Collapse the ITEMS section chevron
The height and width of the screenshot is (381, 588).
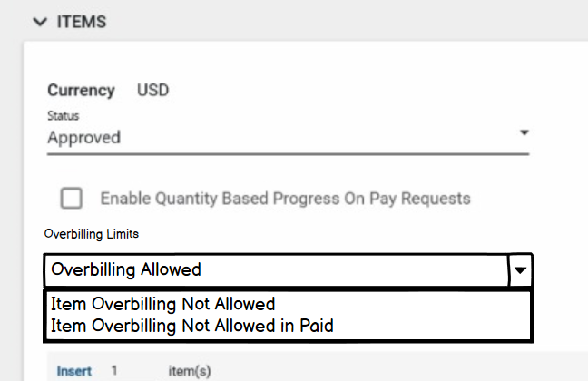click(x=39, y=22)
